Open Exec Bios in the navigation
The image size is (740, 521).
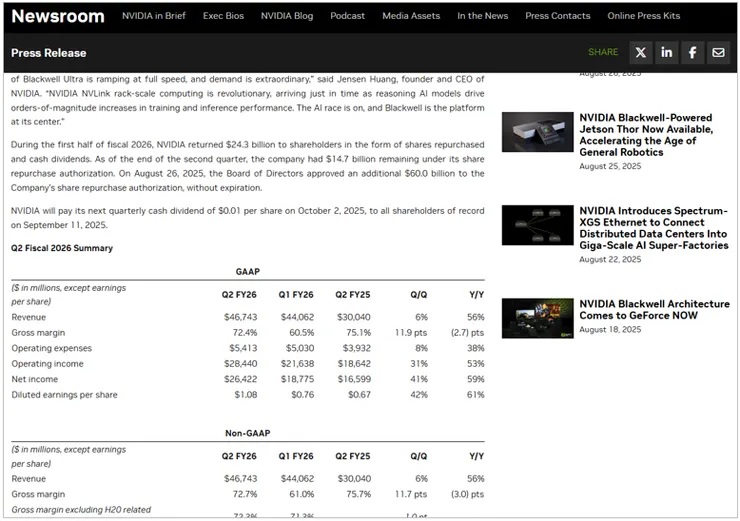click(223, 16)
